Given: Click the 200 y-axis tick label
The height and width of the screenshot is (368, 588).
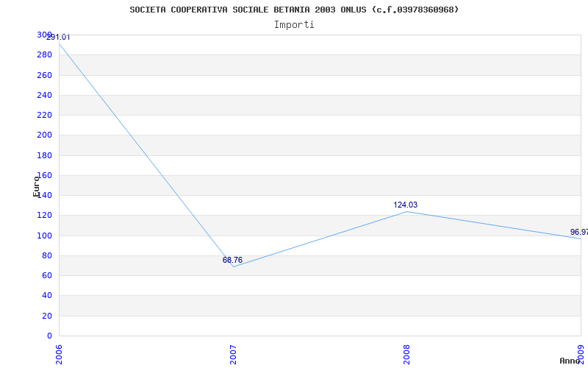Looking at the screenshot, I should click(45, 135).
